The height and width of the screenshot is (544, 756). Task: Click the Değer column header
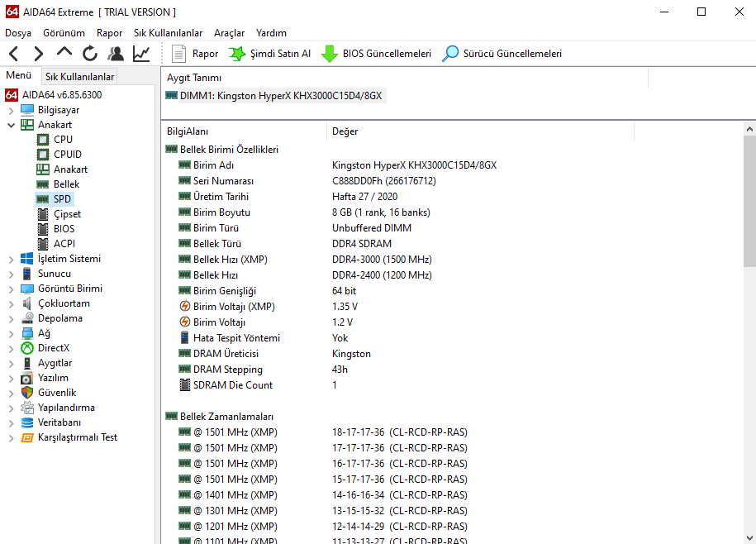tap(480, 131)
